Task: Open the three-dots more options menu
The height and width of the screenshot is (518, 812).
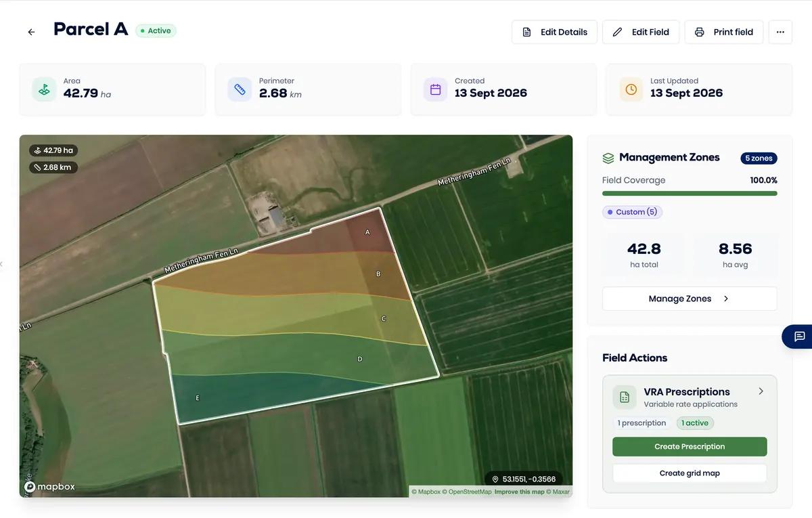Action: 780,32
